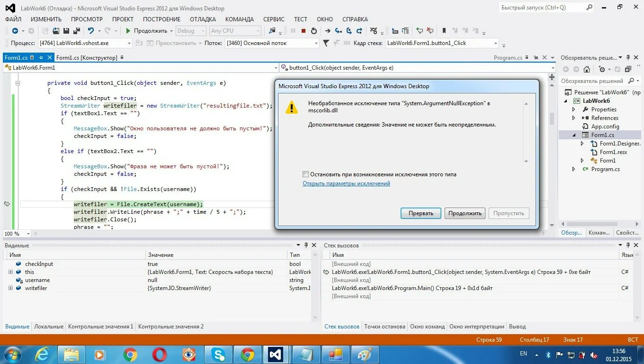Open the exception settings link
Image resolution: width=644 pixels, height=364 pixels.
pos(346,183)
